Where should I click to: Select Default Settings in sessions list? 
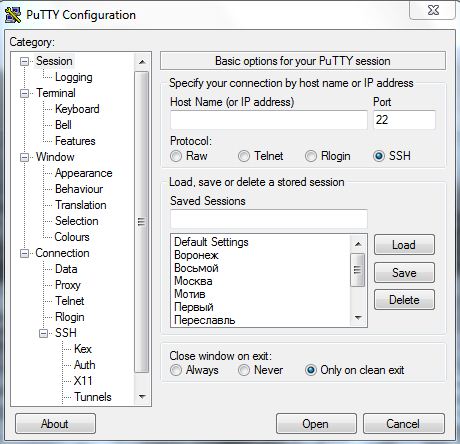(211, 242)
